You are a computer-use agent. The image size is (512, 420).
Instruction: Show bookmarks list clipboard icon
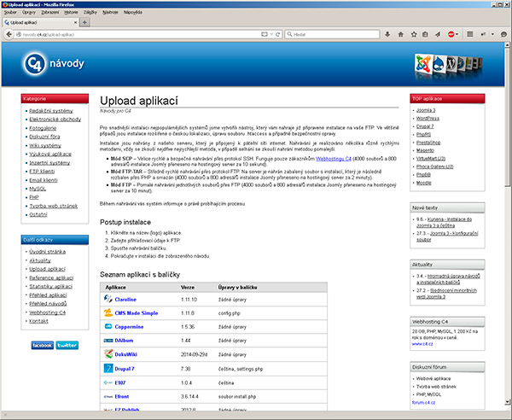click(x=425, y=34)
